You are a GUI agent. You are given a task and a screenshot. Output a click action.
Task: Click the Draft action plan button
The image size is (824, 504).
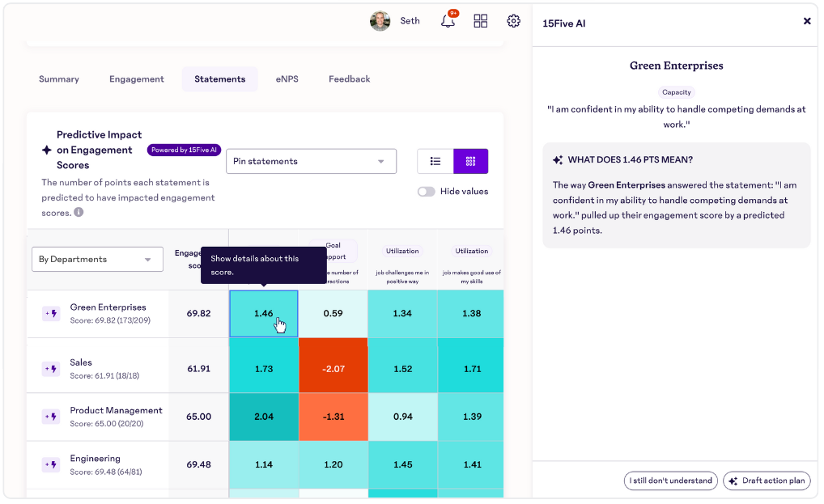click(767, 481)
